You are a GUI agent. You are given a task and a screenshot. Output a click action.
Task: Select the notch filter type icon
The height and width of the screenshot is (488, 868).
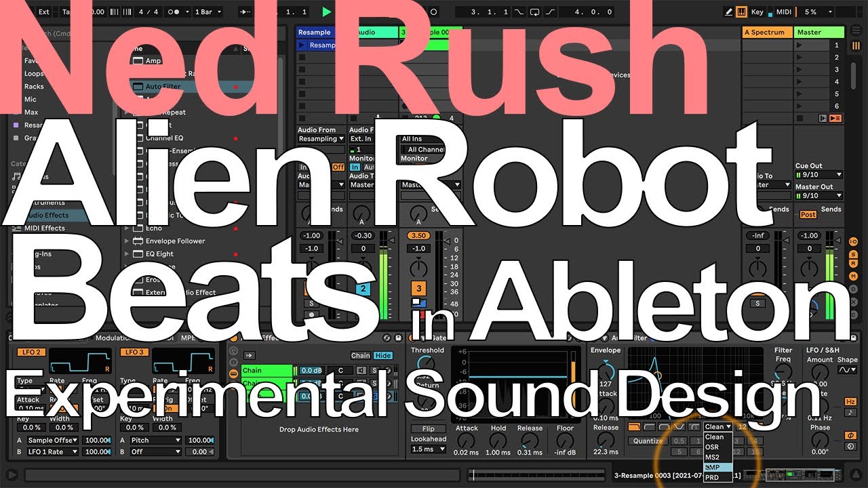[x=679, y=427]
